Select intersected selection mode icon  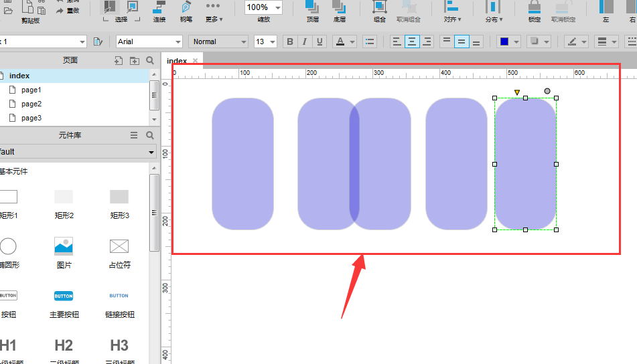coord(109,7)
